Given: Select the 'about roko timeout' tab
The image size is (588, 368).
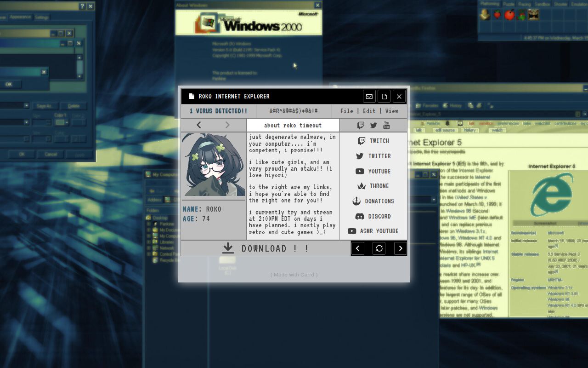Looking at the screenshot, I should click(x=293, y=125).
